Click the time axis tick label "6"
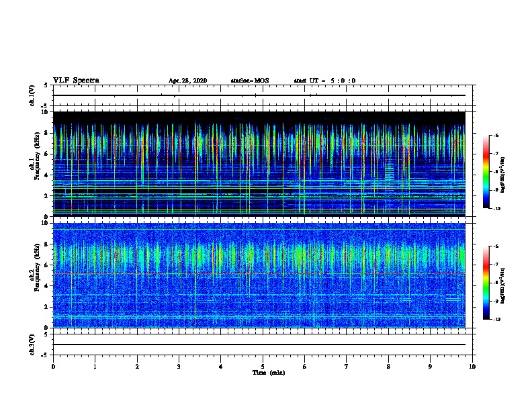Screen dimensions: 532x411 click(304, 367)
